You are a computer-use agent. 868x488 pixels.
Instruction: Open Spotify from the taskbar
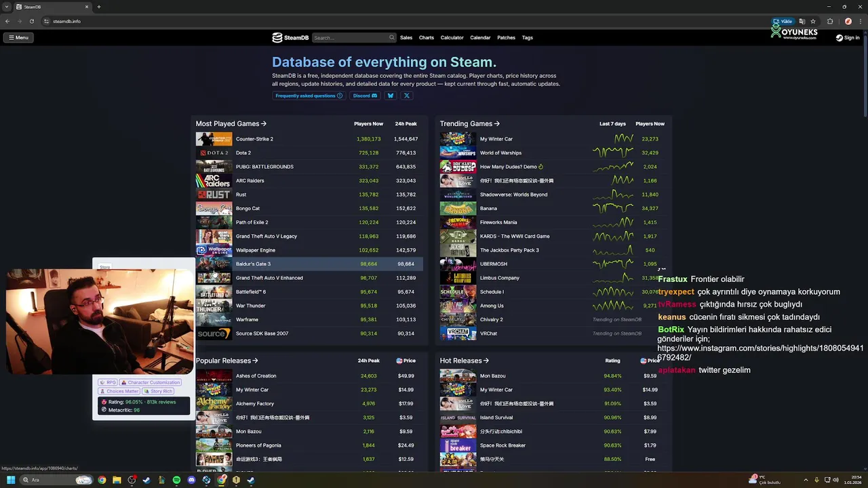tap(176, 480)
